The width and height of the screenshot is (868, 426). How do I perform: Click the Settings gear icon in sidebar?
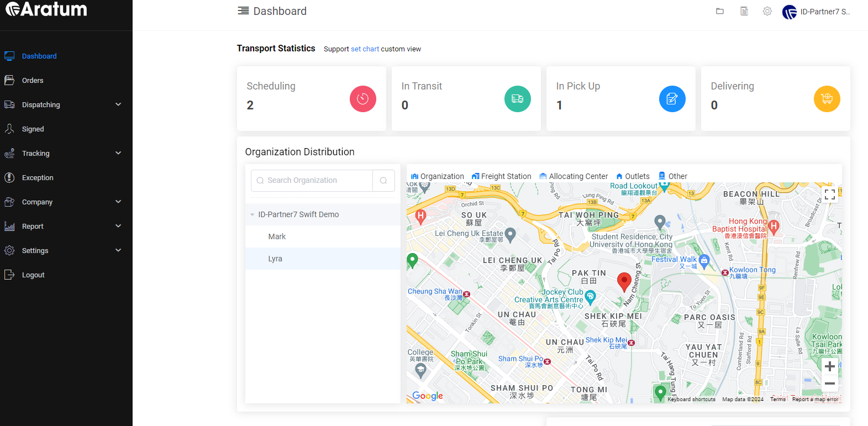tap(9, 250)
